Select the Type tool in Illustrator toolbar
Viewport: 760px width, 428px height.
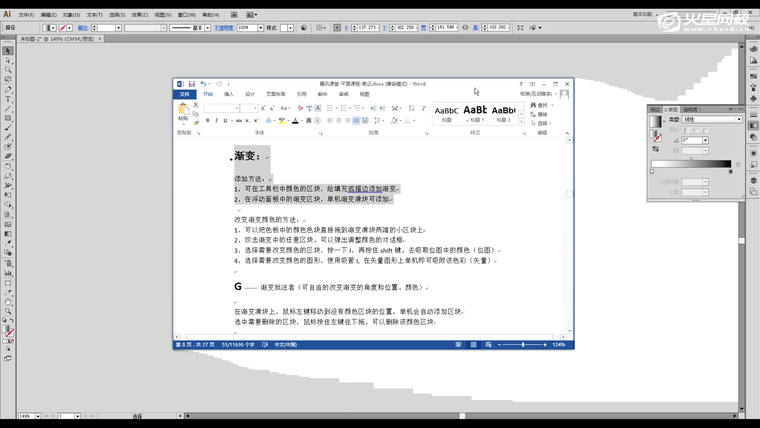[x=8, y=99]
